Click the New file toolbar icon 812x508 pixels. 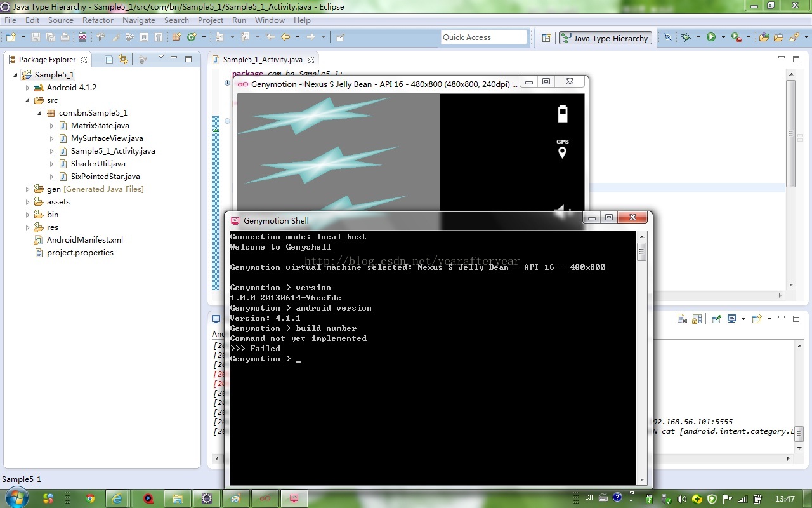coord(11,37)
